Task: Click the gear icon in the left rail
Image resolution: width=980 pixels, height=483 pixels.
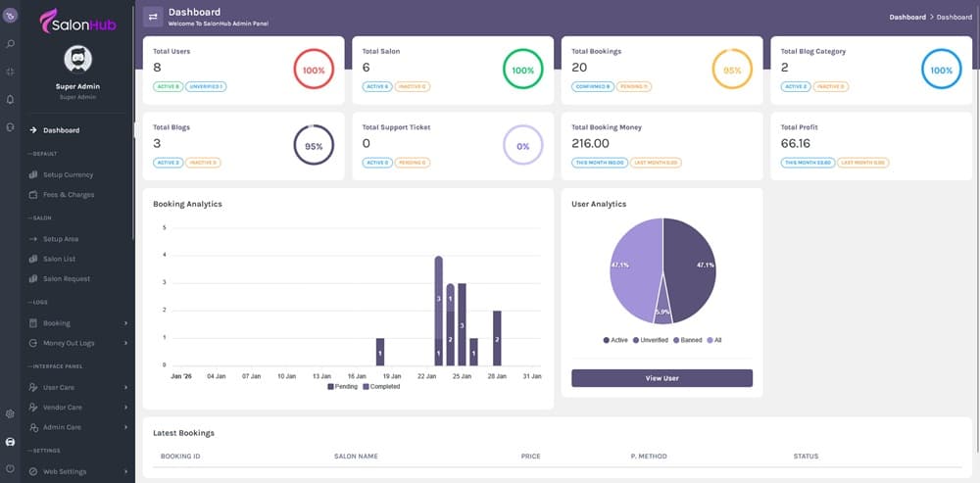Action: (x=10, y=413)
